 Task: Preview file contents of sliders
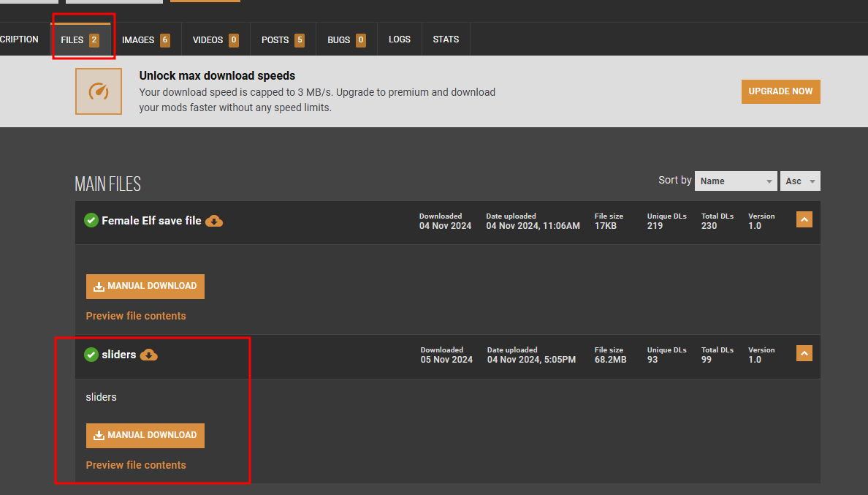[136, 465]
